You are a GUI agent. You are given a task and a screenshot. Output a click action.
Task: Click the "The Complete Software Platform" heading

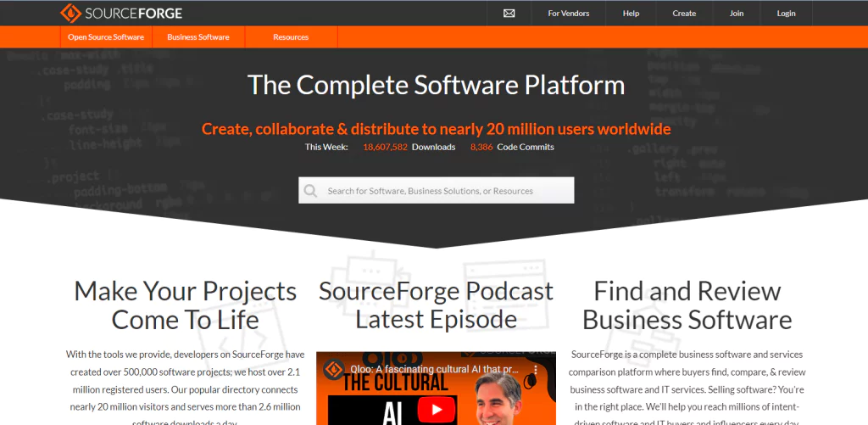pos(437,85)
